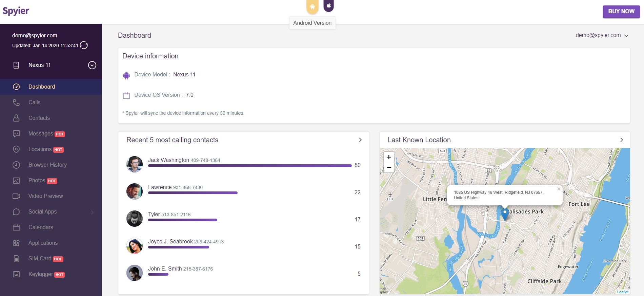Click the Android Version tooltip label

point(313,23)
